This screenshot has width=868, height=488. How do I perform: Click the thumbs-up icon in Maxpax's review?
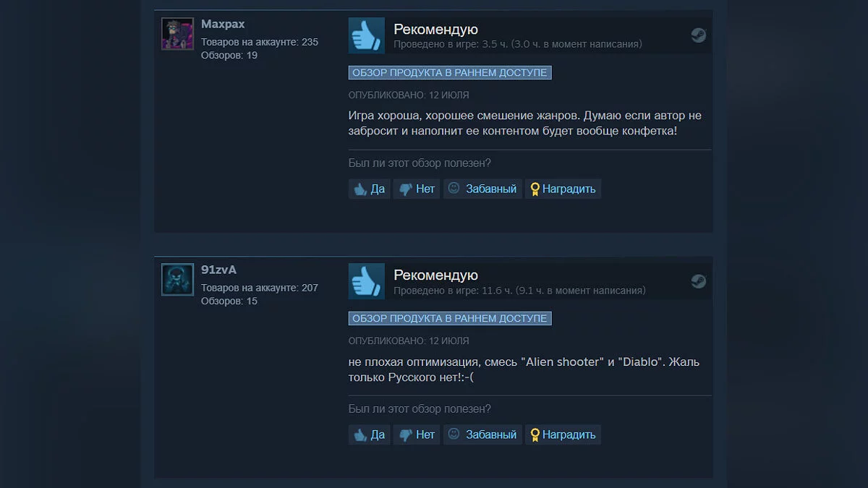click(367, 35)
